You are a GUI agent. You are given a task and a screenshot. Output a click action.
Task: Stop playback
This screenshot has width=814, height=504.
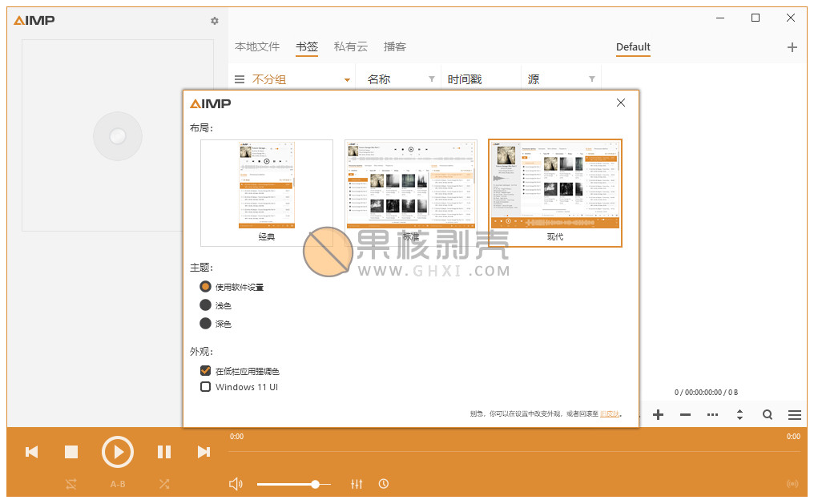(71, 452)
